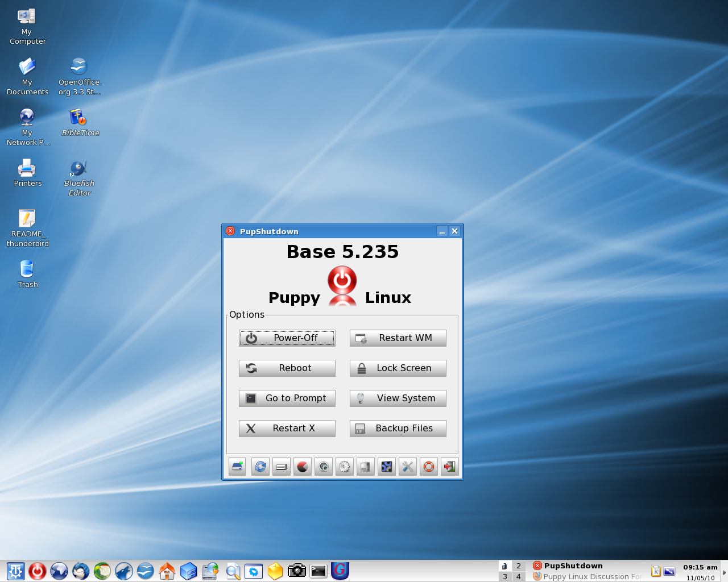
Task: Open OpenOffice.org 3.3 desktop shortcut
Action: tap(79, 76)
